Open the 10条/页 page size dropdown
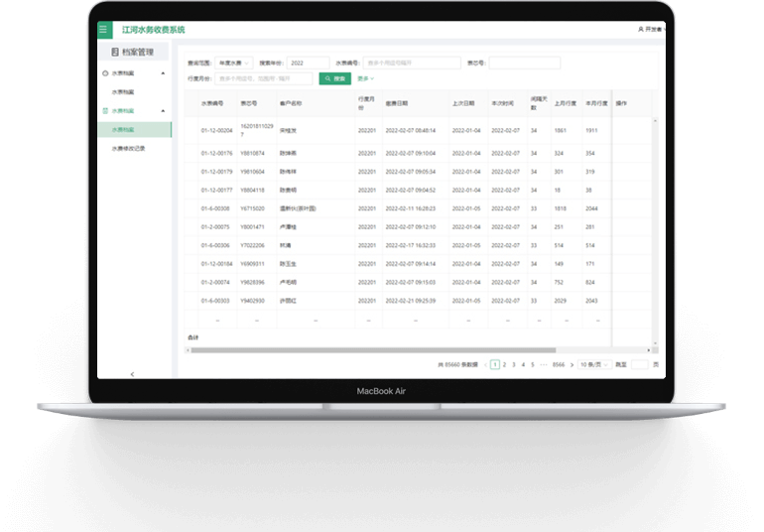The width and height of the screenshot is (764, 532). (592, 365)
